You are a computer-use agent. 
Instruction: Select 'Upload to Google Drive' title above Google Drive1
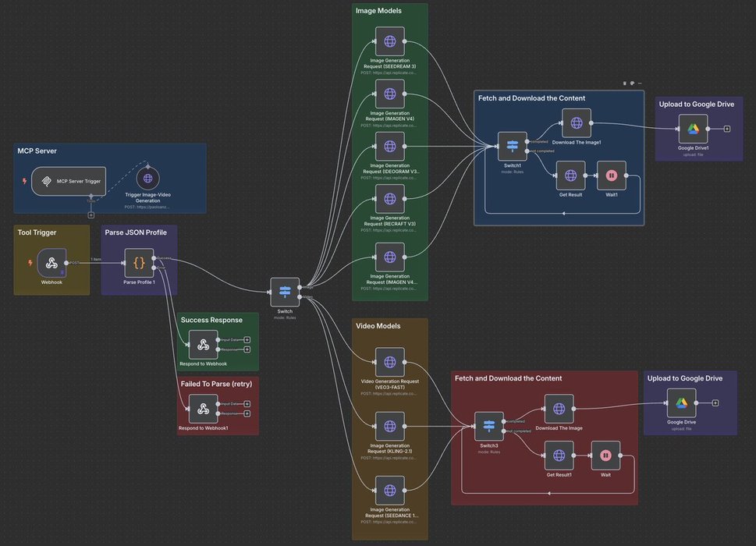point(697,104)
